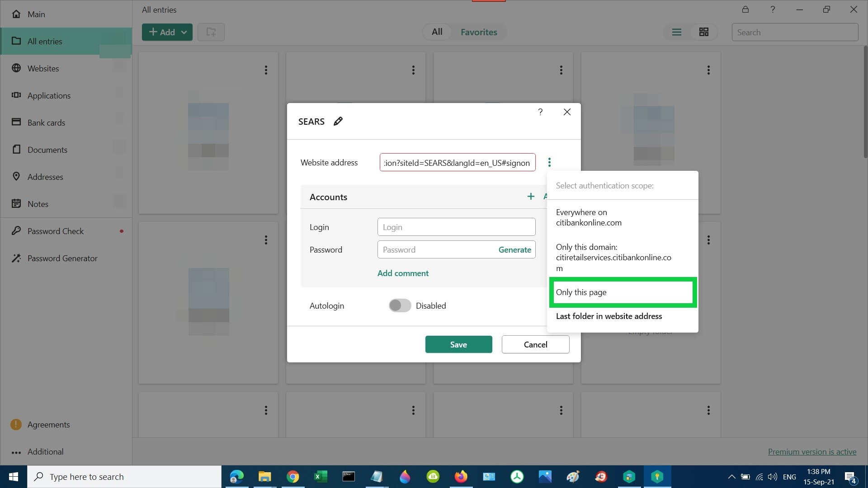Screen dimensions: 868x488
Task: Open menu of fourth card in top row
Action: click(x=708, y=70)
